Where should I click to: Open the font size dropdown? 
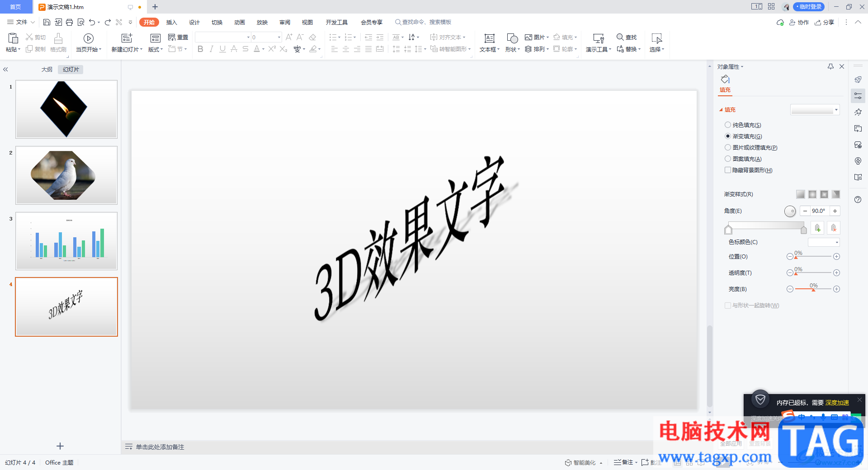pos(279,37)
